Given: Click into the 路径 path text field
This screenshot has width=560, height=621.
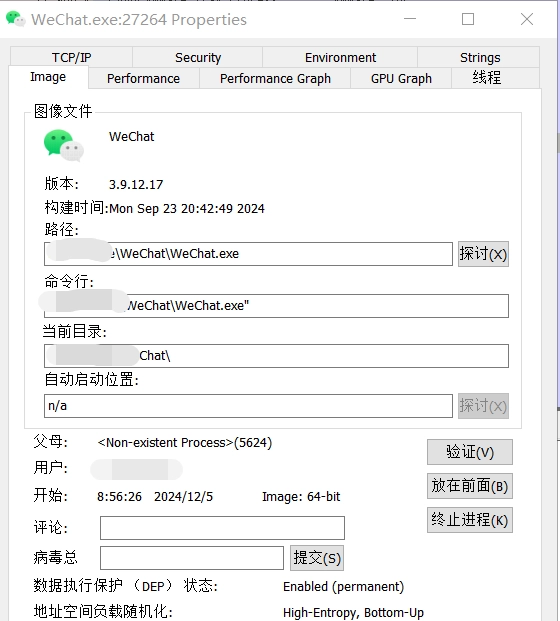Looking at the screenshot, I should 248,254.
